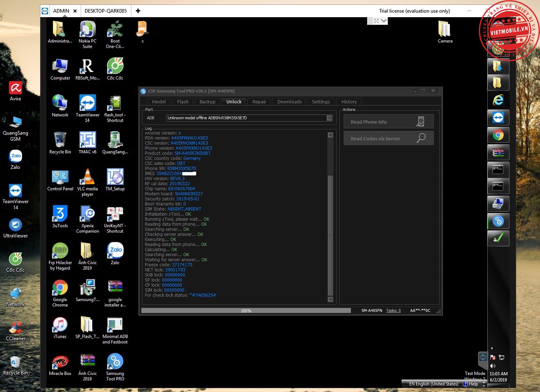Click log scrollbar up arrow

[330, 135]
